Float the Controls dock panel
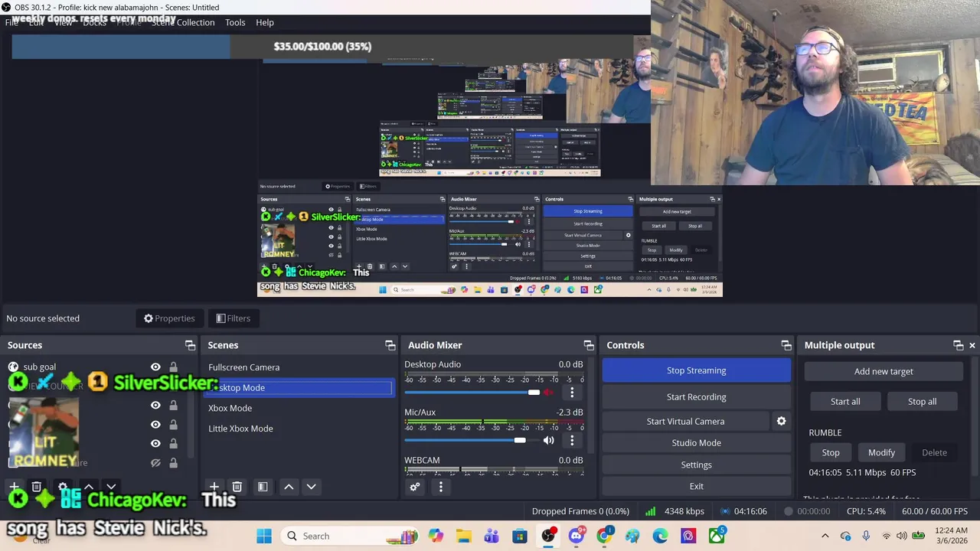 (786, 345)
